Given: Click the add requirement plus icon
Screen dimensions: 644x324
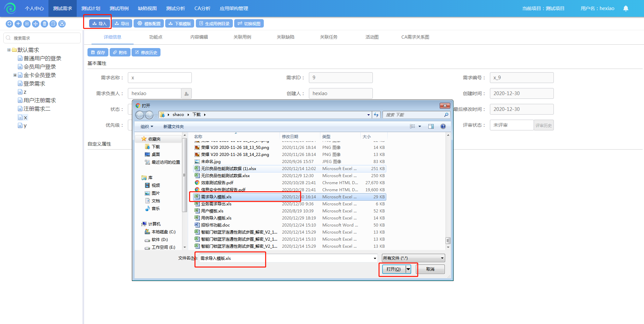Looking at the screenshot, I should pyautogui.click(x=18, y=24).
